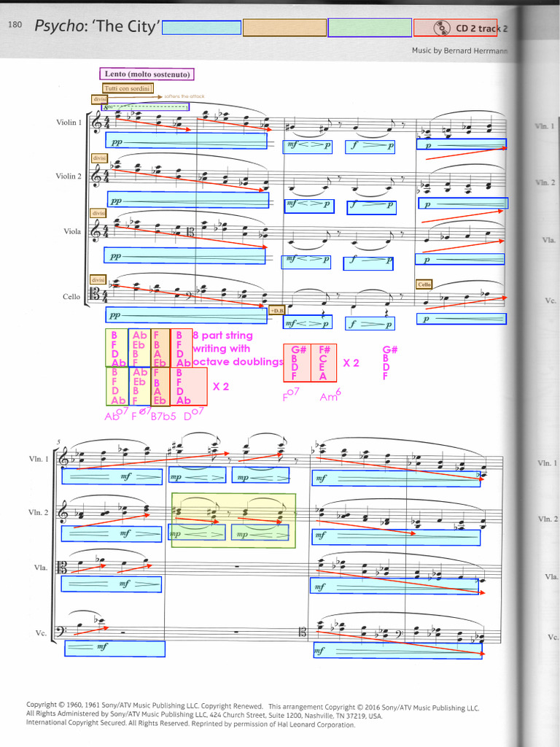Image resolution: width=560 pixels, height=747 pixels.
Task: Select 'X 2' beside the lower Ab°7 chord row
Action: tap(220, 387)
